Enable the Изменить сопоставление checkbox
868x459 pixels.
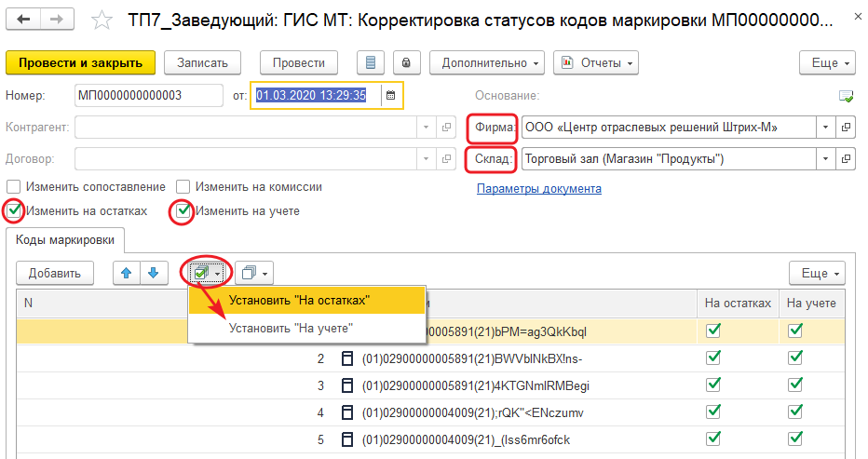click(14, 187)
